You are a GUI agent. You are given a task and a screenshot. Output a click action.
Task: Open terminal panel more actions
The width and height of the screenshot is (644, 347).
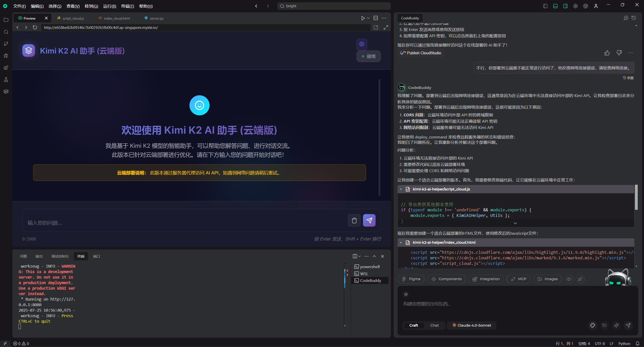[366, 256]
